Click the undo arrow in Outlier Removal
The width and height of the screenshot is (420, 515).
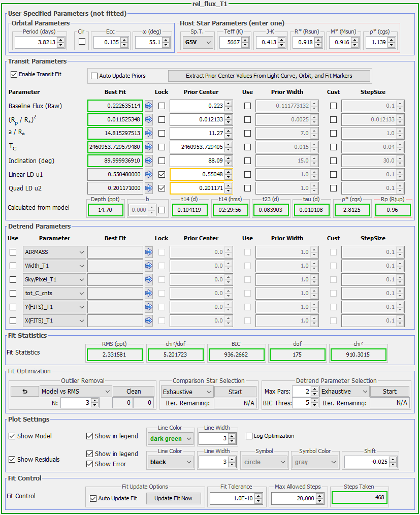[x=24, y=392]
